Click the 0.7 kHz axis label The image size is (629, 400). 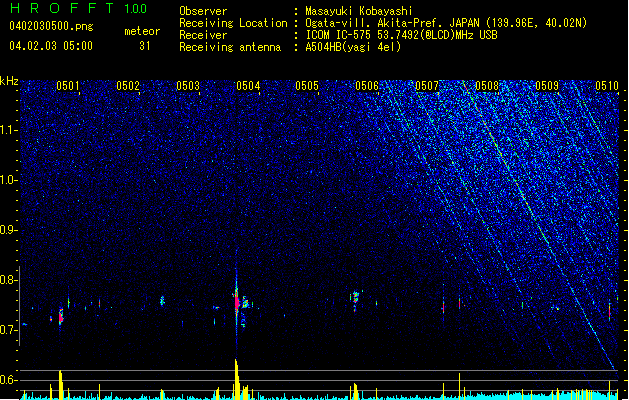[x=9, y=330]
